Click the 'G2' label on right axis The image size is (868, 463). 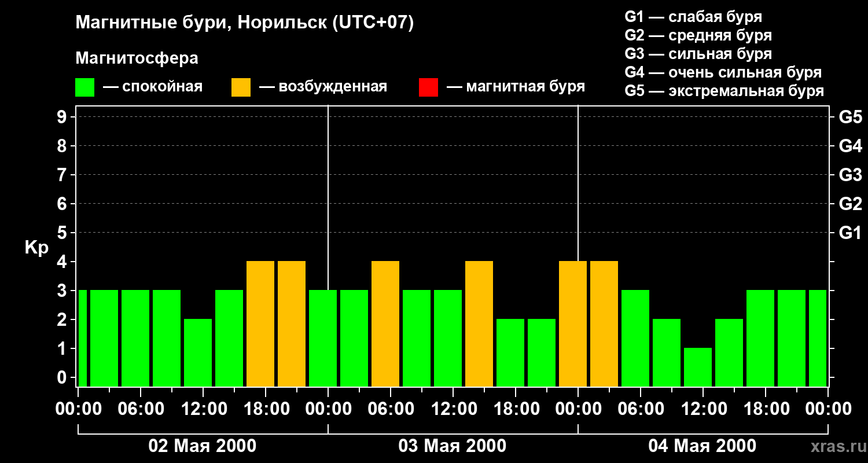(x=850, y=204)
